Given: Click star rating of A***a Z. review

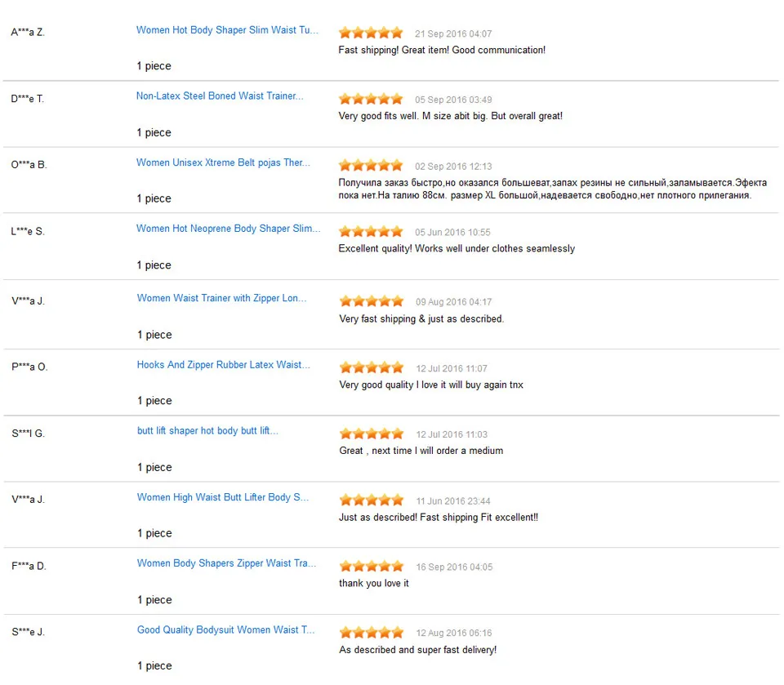Looking at the screenshot, I should coord(371,33).
